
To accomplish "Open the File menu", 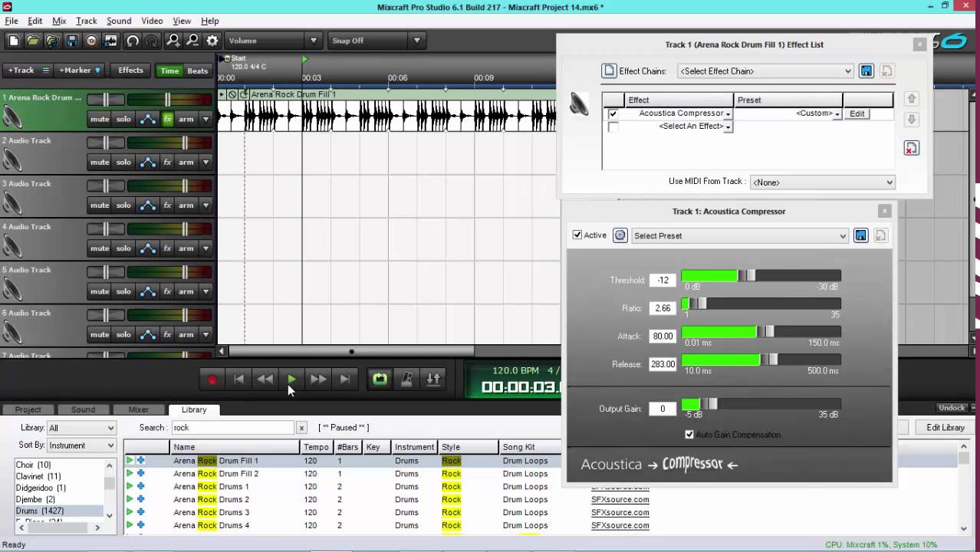I will point(12,21).
